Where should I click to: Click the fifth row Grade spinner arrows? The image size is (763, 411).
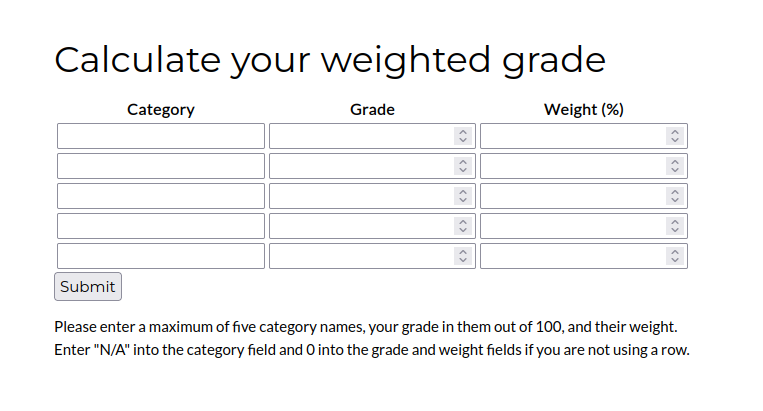(463, 256)
